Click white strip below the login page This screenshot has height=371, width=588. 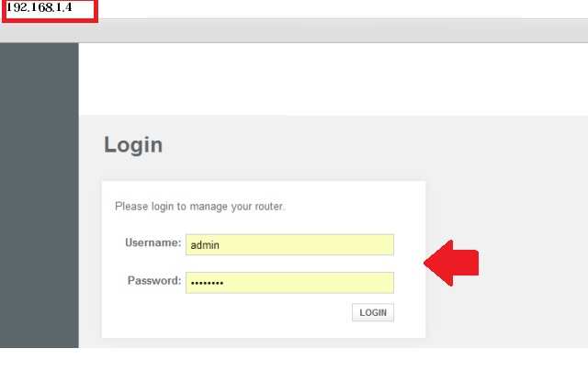point(331,360)
